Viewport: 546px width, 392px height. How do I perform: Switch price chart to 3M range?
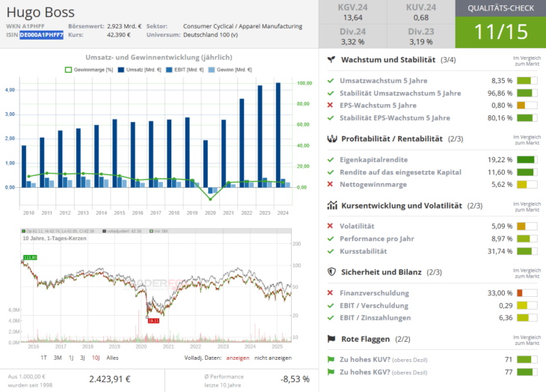click(x=58, y=358)
